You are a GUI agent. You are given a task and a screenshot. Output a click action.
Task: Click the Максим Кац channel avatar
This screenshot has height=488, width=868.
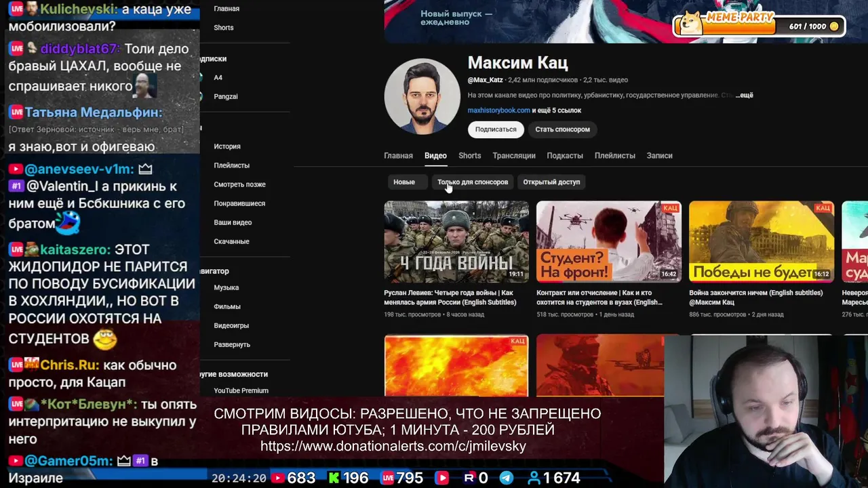422,96
